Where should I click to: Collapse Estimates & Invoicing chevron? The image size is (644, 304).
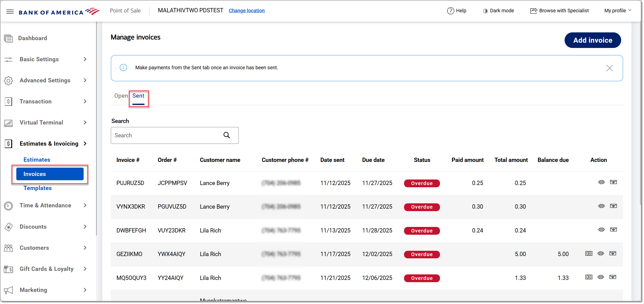pyautogui.click(x=85, y=144)
